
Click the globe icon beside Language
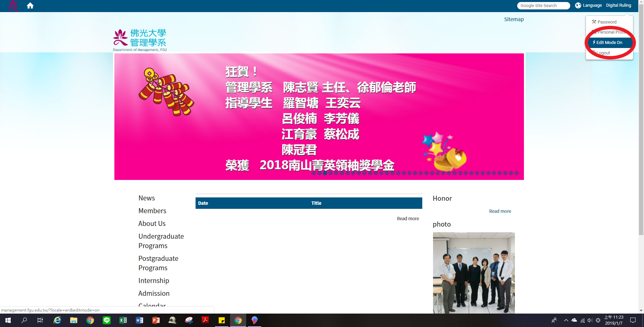click(x=578, y=5)
